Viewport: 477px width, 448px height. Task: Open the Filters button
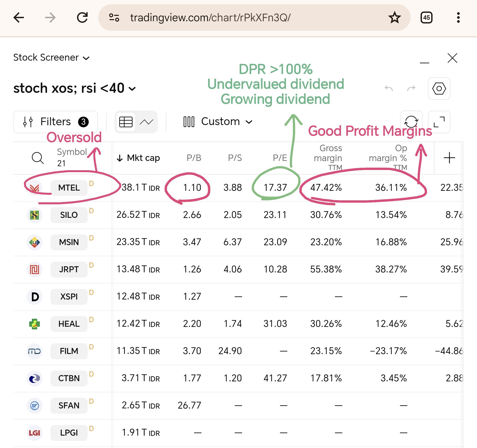coord(56,122)
